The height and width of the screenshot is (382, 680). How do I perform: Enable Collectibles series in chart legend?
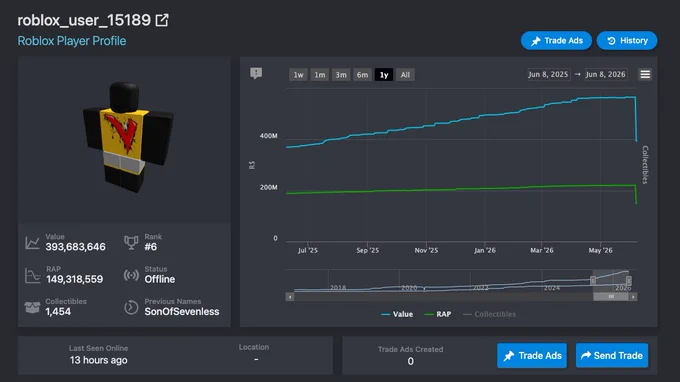pos(489,314)
